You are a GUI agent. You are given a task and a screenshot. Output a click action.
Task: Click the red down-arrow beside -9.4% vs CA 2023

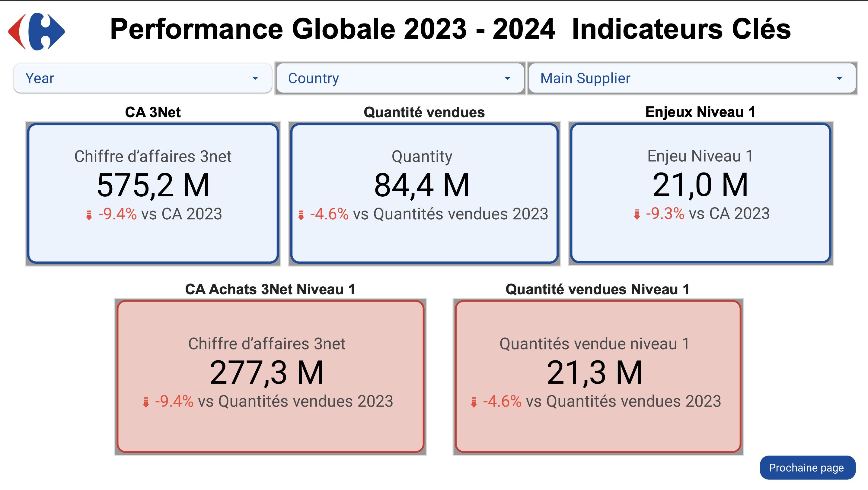tap(89, 215)
